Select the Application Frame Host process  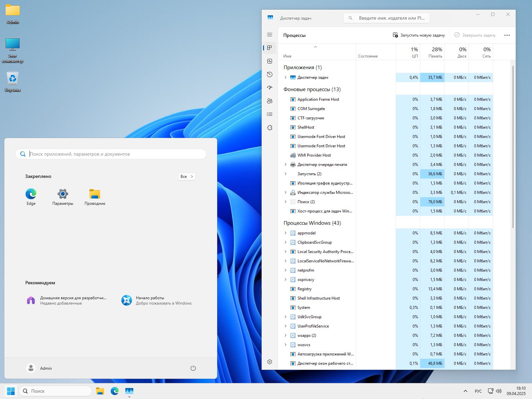[386, 99]
